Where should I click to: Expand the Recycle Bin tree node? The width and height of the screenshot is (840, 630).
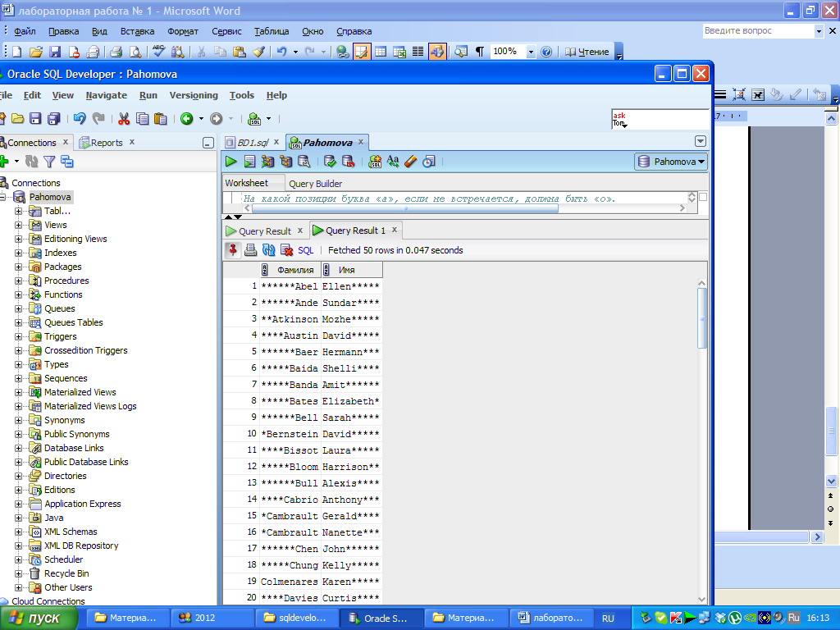click(19, 573)
